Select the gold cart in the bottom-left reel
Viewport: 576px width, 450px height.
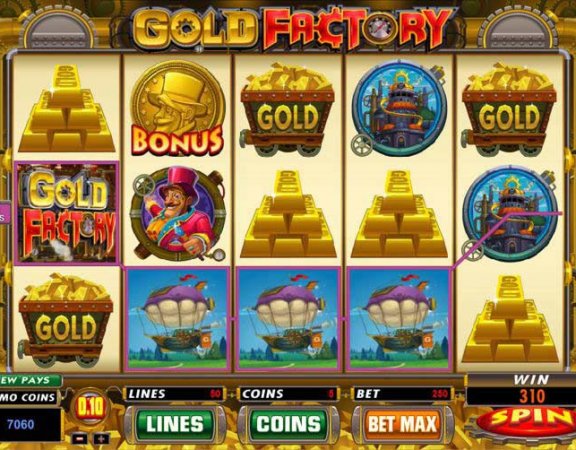pos(66,320)
